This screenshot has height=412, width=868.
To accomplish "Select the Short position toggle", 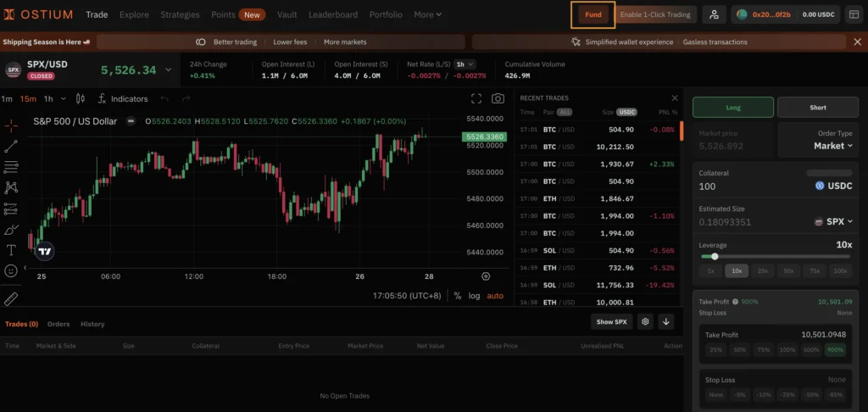I will (818, 108).
